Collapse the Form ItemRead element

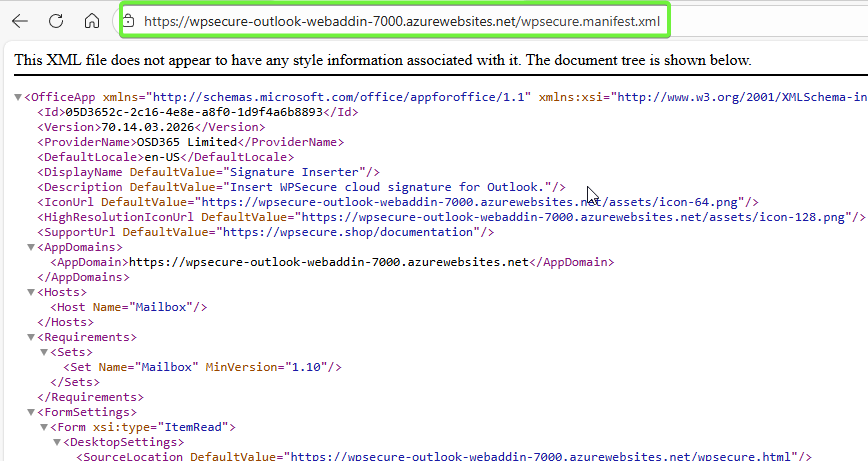[43, 427]
